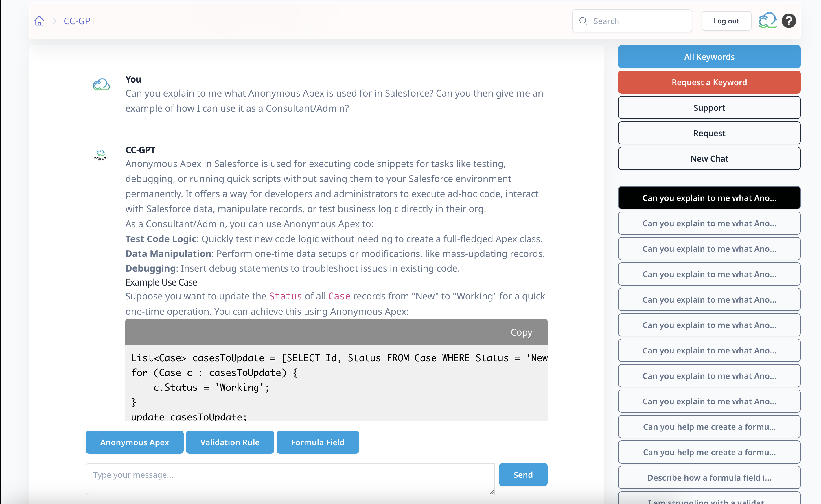Click the Request a Keyword button
Image resolution: width=821 pixels, height=504 pixels.
[x=709, y=82]
